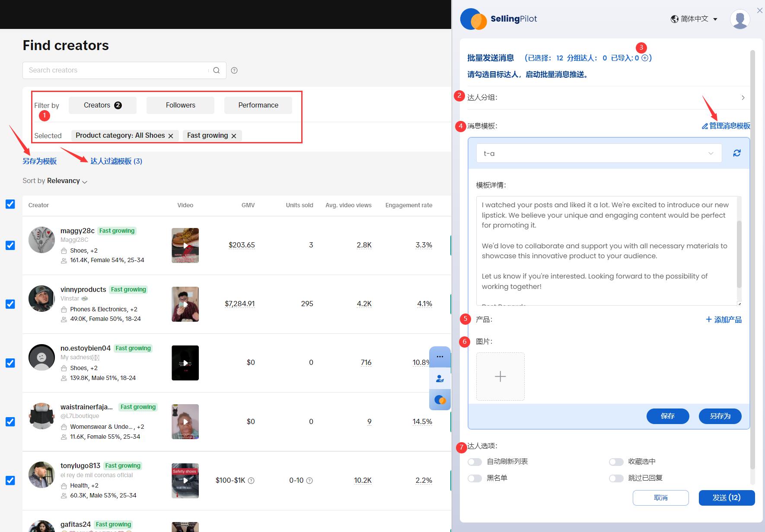
Task: Click 添加产品 to add a product
Action: click(724, 320)
